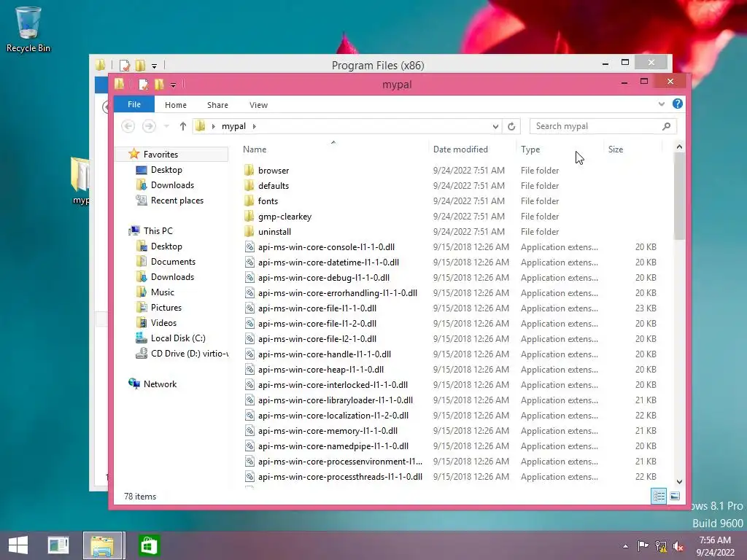Click the Back navigation arrow
This screenshot has width=747, height=560.
pyautogui.click(x=128, y=126)
